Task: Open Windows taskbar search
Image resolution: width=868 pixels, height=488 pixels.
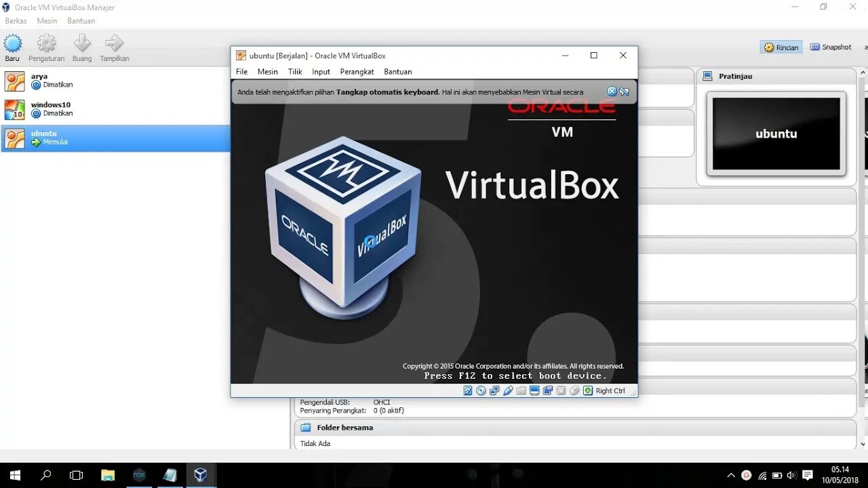Action: point(46,475)
